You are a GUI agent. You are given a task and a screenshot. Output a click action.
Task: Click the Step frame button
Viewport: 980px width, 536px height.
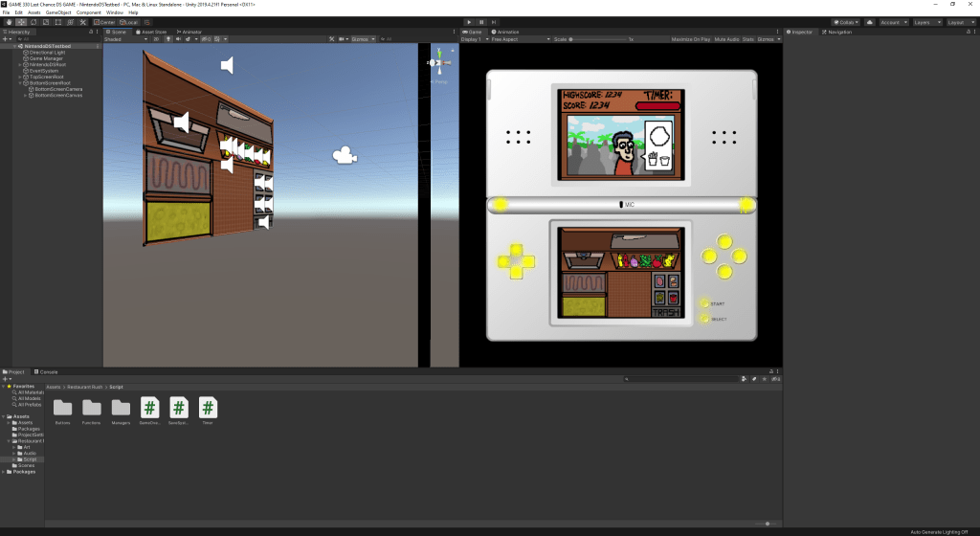point(495,21)
